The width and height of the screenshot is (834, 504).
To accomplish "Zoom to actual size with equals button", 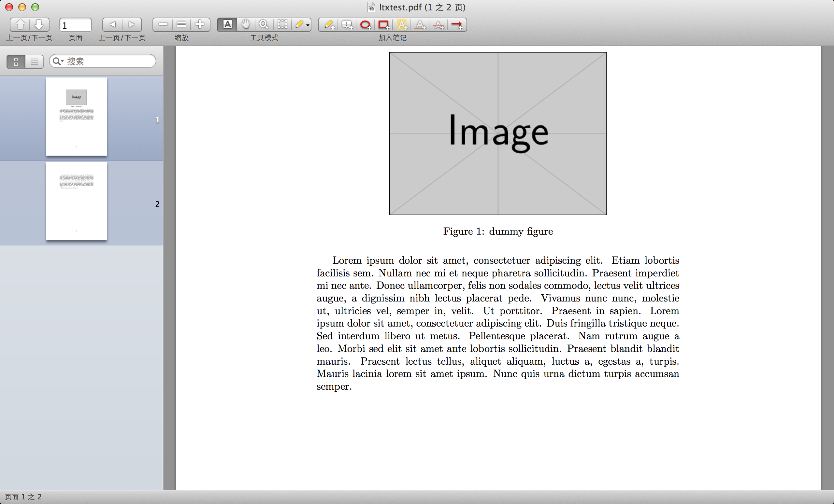I will (181, 24).
